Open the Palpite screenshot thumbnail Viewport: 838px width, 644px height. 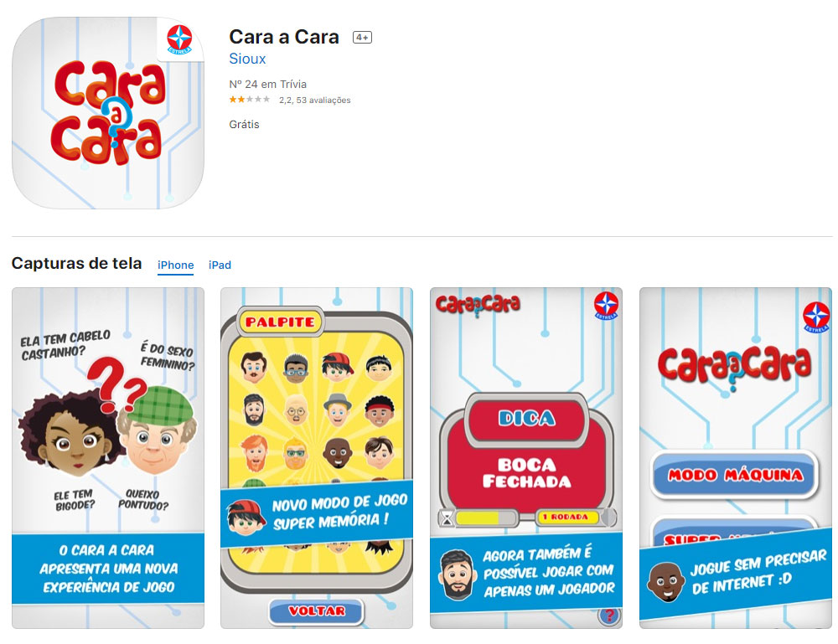click(317, 457)
